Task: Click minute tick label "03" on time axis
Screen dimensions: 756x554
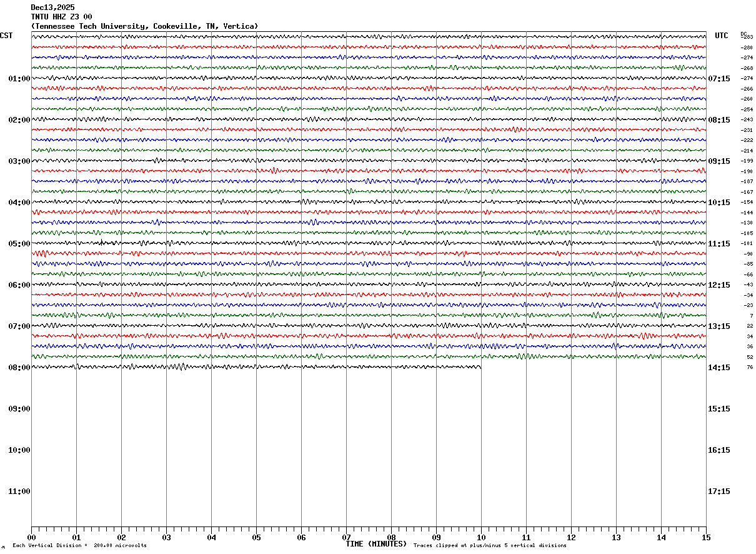Action: [166, 537]
